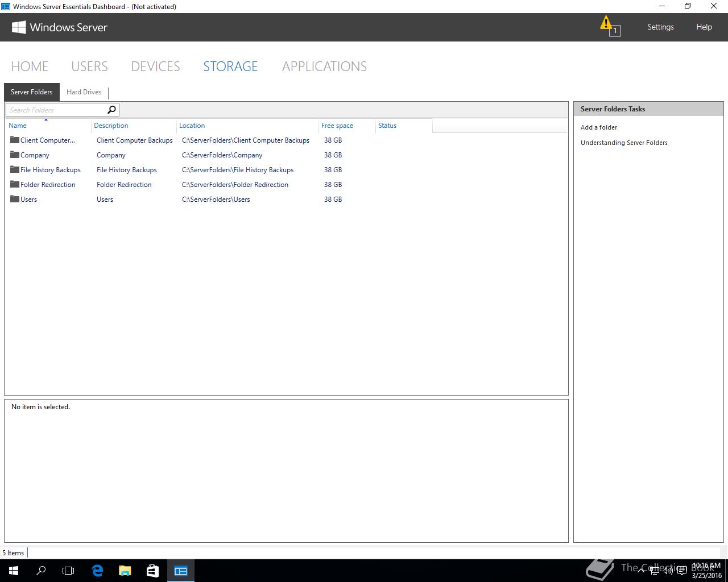Click the Dashboard title bar icon
Image resolution: width=728 pixels, height=582 pixels.
6,7
